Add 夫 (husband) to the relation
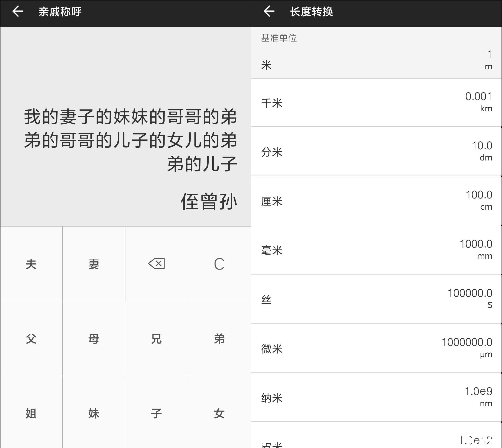Screen dimensions: 502x448 [x=31, y=264]
